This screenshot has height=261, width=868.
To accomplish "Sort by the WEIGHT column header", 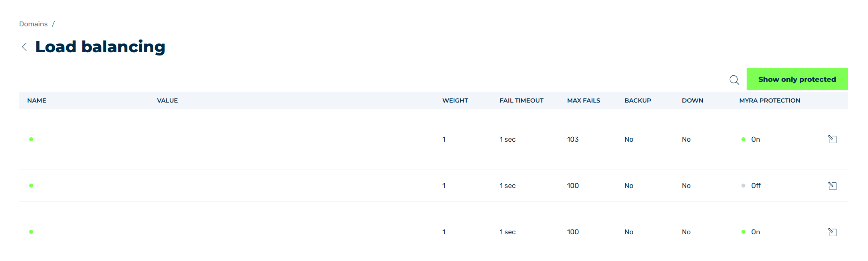I will [x=455, y=101].
